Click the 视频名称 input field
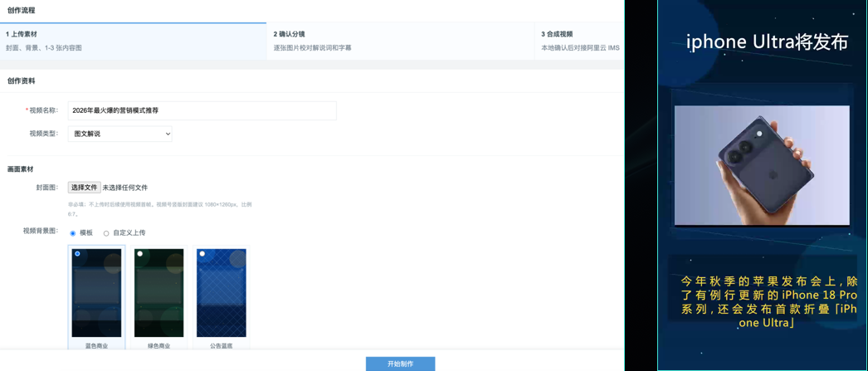The height and width of the screenshot is (371, 868). [202, 110]
